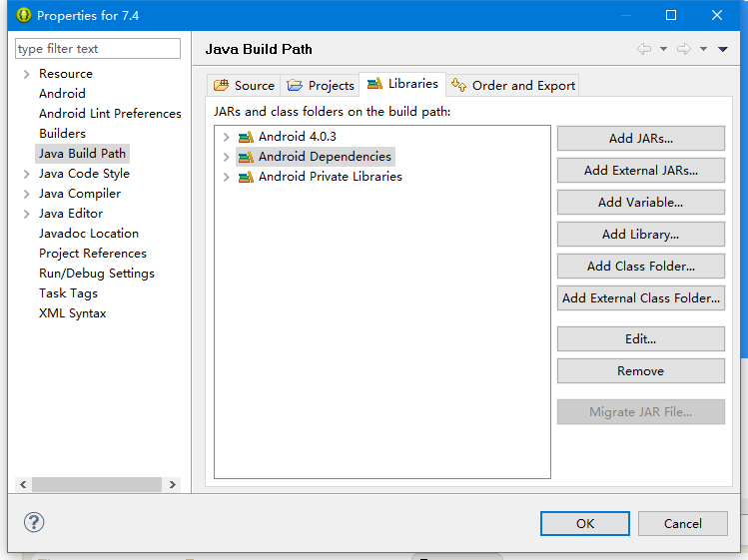The image size is (748, 560).
Task: Close the Properties for 7.4 dialog
Action: click(716, 15)
